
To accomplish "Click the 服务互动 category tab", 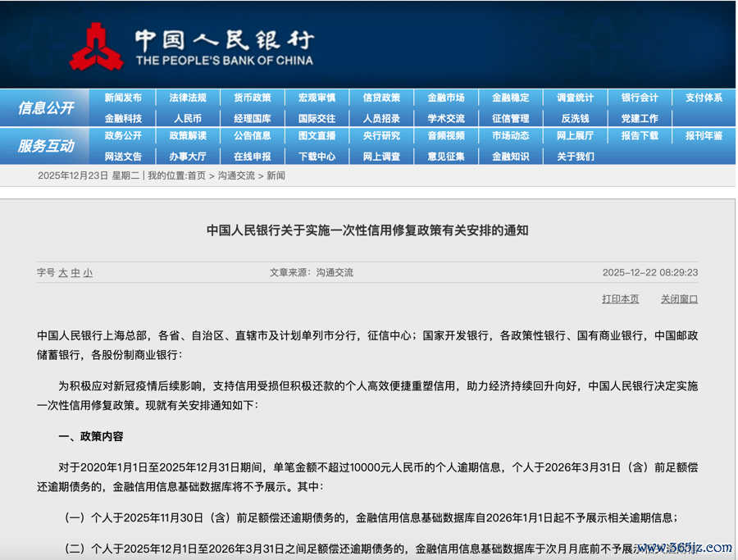I will click(x=46, y=146).
